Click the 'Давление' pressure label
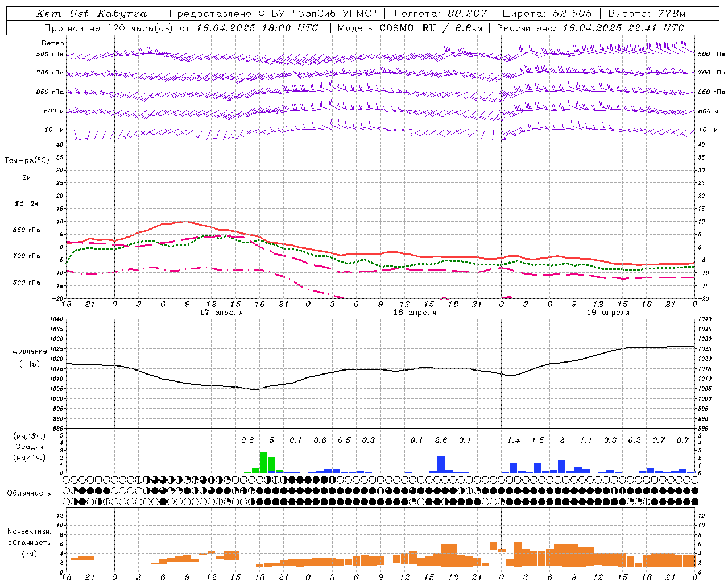Image resolution: width=728 pixels, height=582 pixels. 30,351
